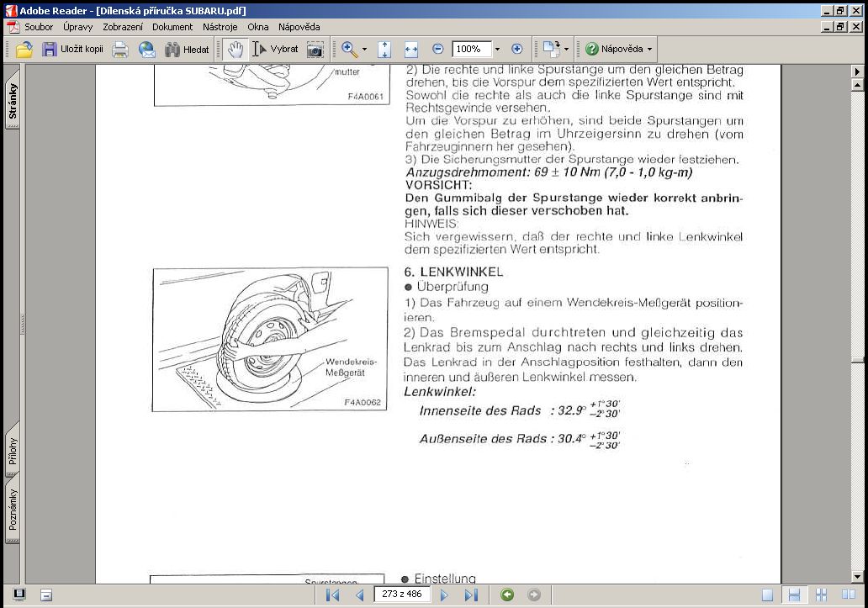Click the 'Überprüfung' bullet text
Viewport: 868px width, 608px height.
[453, 287]
